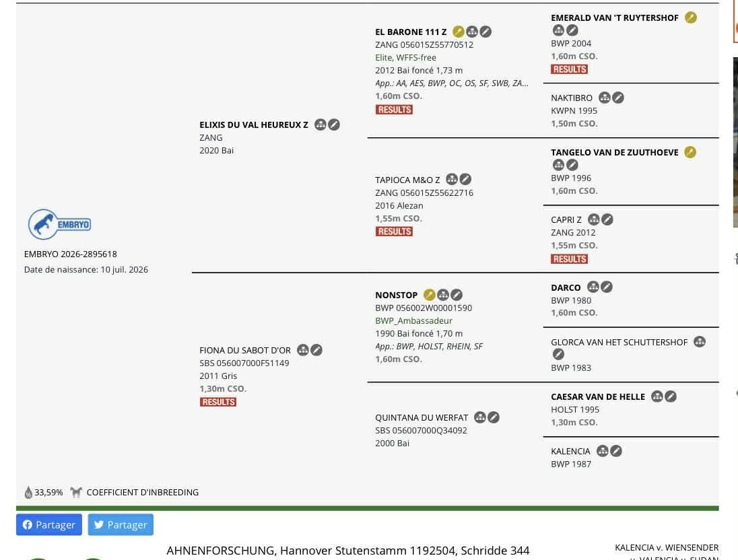Viewport: 738px width, 560px height.
Task: Open RESULTS under EL BARONE 111 Z
Action: tap(394, 110)
